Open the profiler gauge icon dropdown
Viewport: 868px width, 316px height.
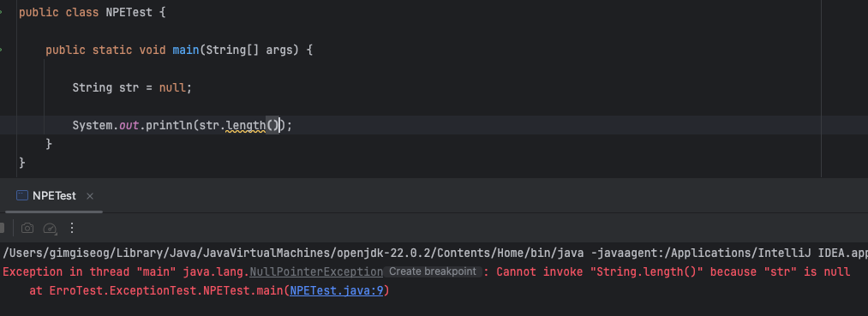(x=51, y=228)
